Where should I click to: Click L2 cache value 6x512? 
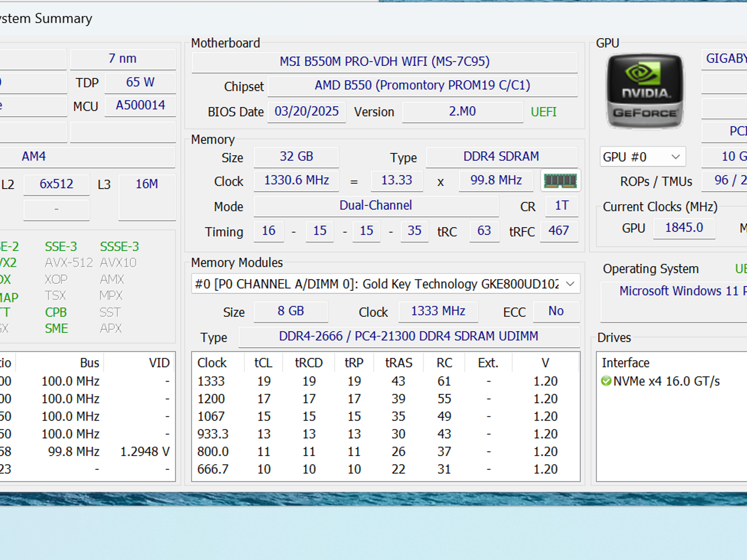(x=57, y=184)
